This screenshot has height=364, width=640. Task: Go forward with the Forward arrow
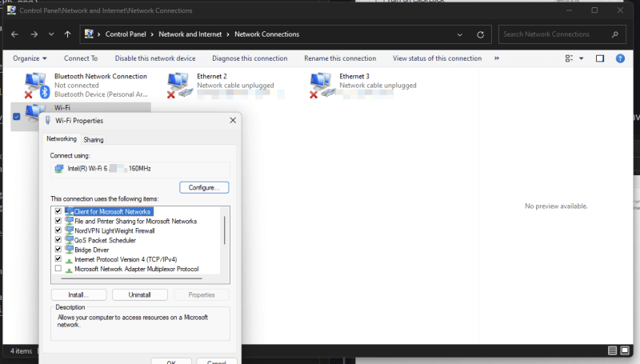(34, 34)
